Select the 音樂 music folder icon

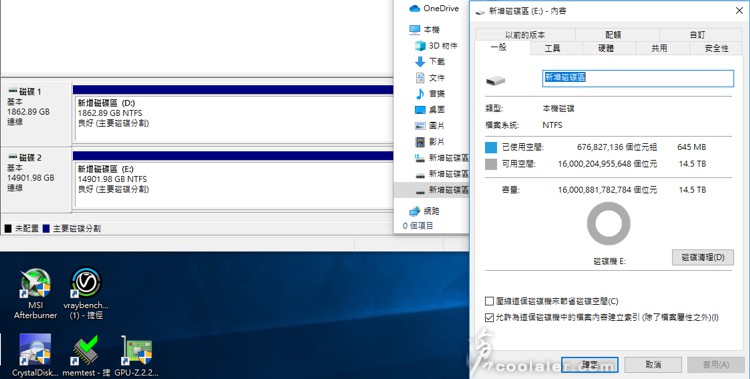pyautogui.click(x=420, y=94)
